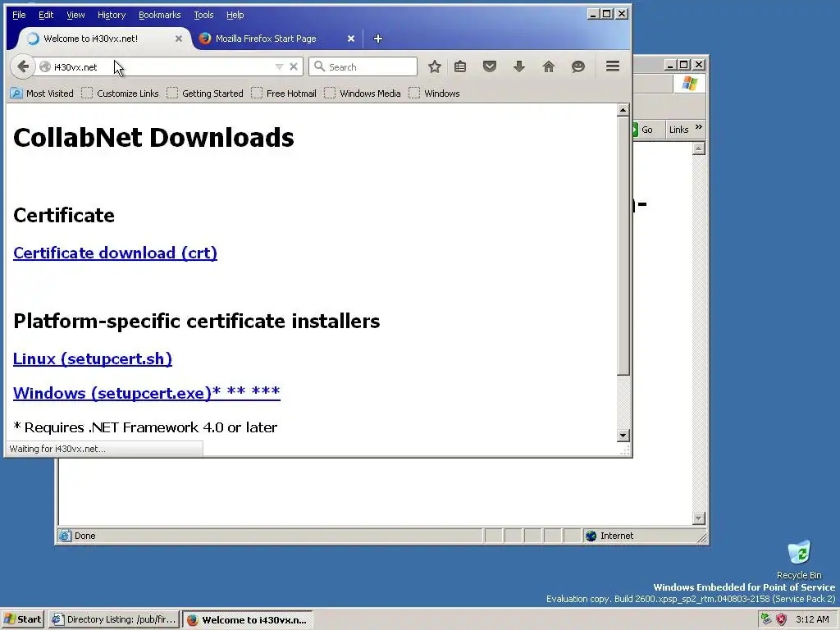Open Certificate download (crt) link

pyautogui.click(x=115, y=253)
